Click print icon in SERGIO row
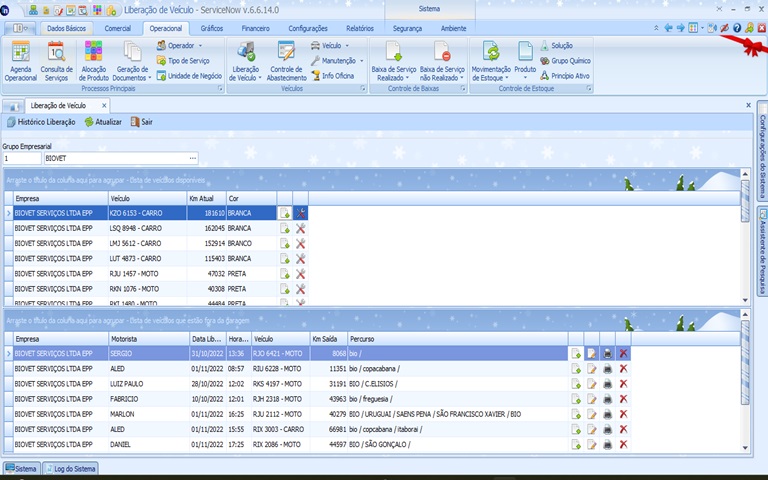The image size is (768, 480). click(x=608, y=353)
